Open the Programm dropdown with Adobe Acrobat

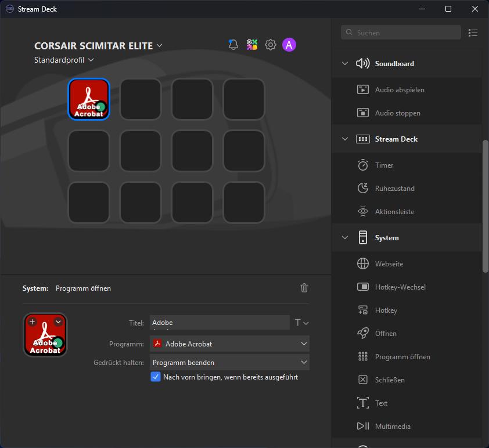[x=229, y=344]
